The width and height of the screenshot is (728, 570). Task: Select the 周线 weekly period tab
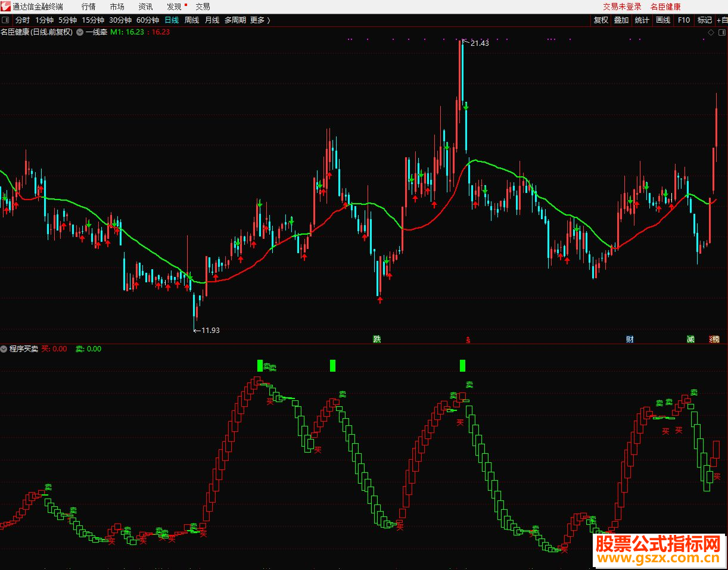tap(192, 20)
